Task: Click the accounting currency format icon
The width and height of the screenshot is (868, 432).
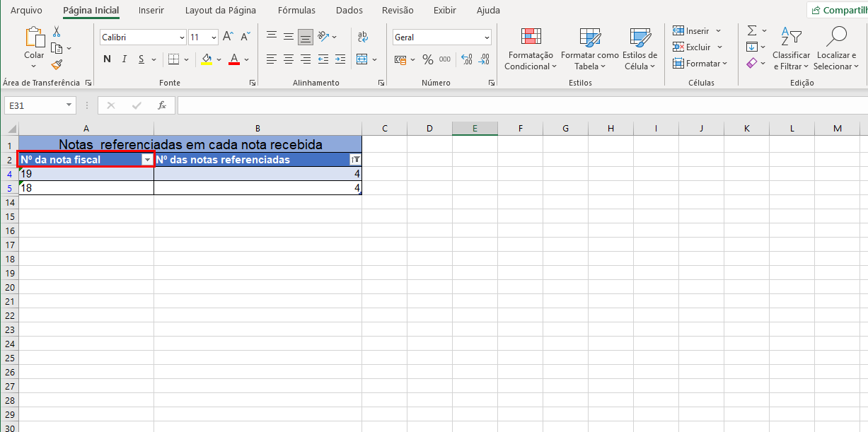Action: pos(401,59)
